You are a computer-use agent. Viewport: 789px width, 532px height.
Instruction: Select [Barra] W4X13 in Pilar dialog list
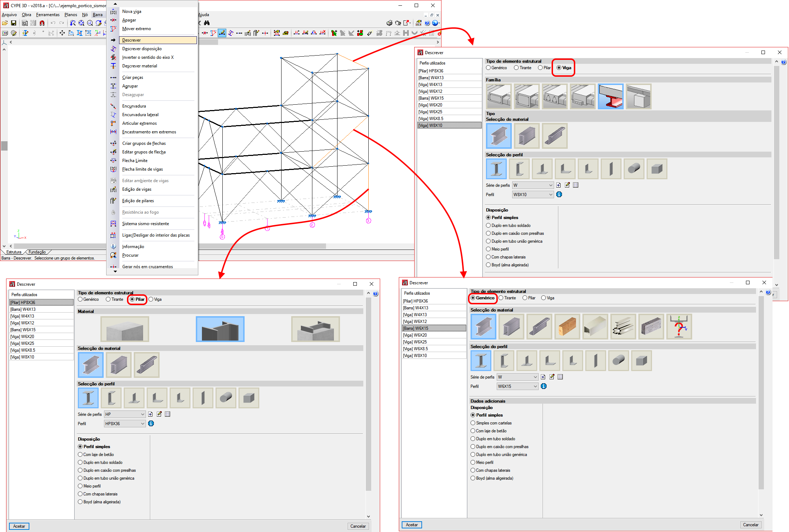point(41,309)
